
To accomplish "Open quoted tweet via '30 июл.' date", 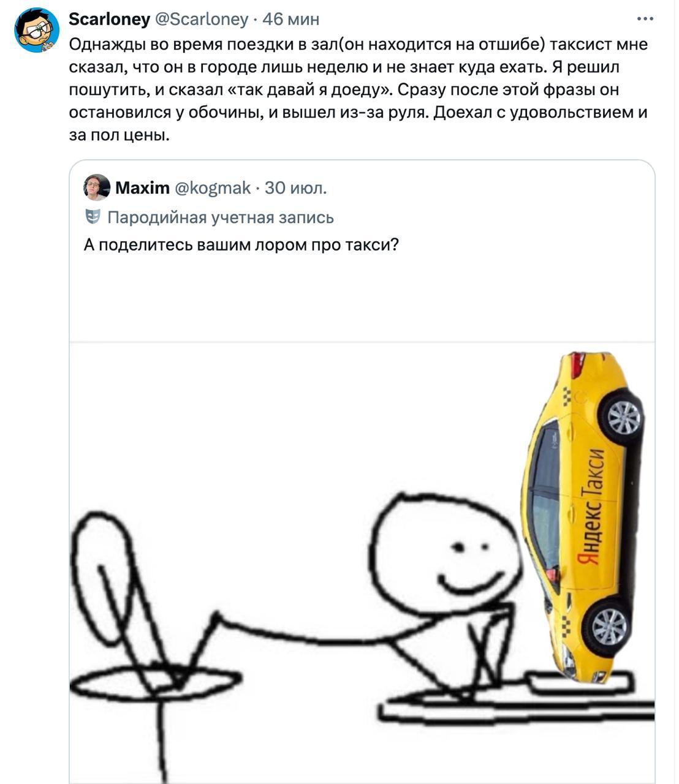I will tap(296, 187).
